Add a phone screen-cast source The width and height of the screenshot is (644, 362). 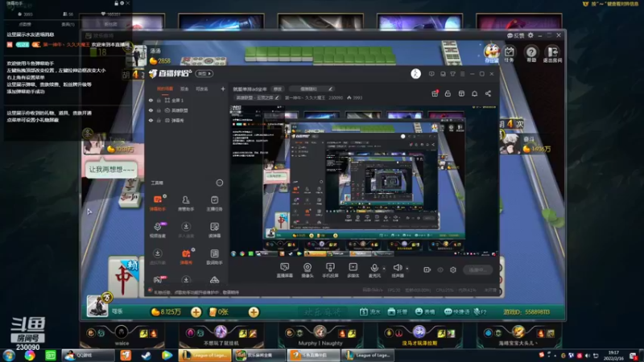point(330,270)
